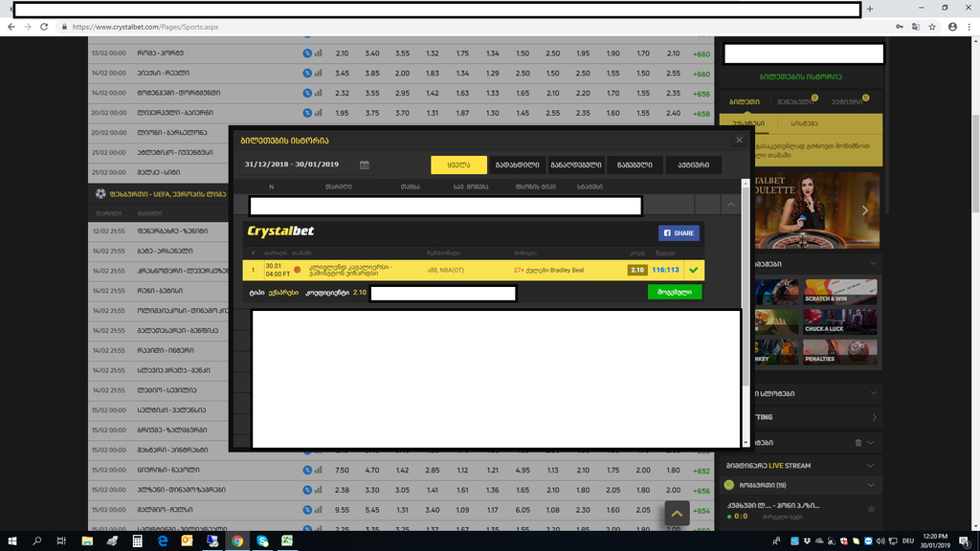Open Calculator from taskbar
Image resolution: width=980 pixels, height=551 pixels.
pos(137,541)
